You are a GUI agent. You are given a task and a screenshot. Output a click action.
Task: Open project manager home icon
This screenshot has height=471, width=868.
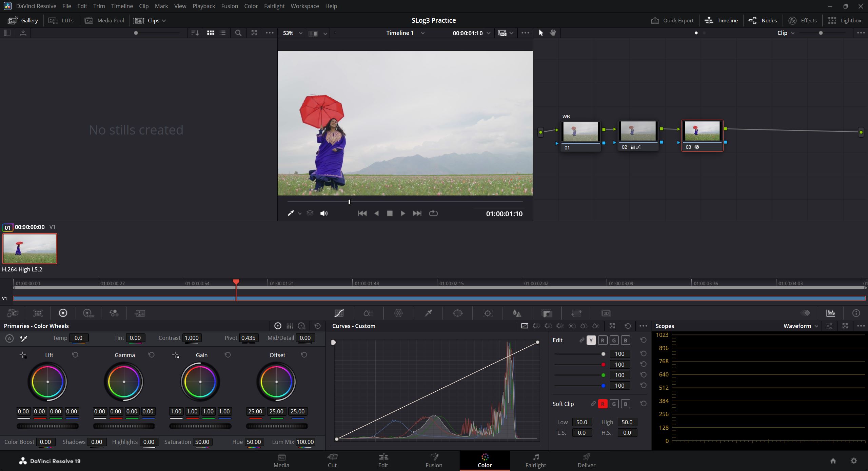[x=833, y=461]
